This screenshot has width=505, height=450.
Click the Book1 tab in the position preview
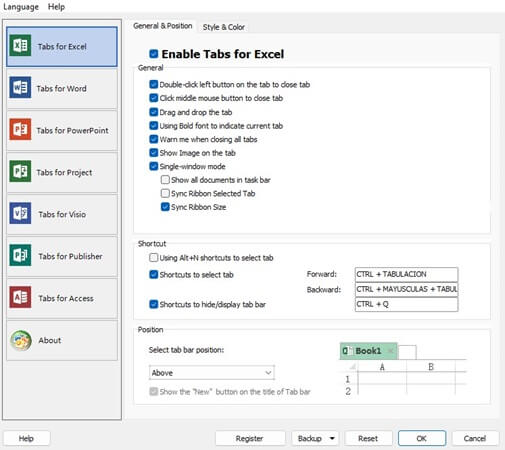click(368, 351)
